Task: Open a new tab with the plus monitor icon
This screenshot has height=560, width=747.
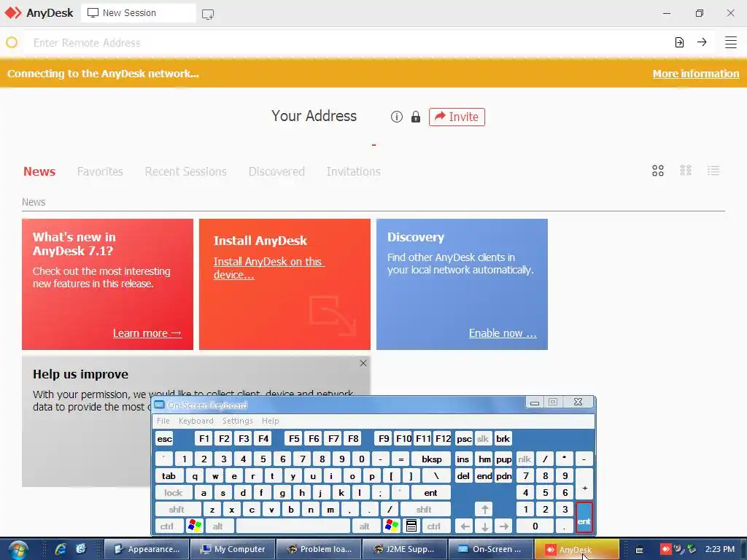Action: [x=208, y=14]
